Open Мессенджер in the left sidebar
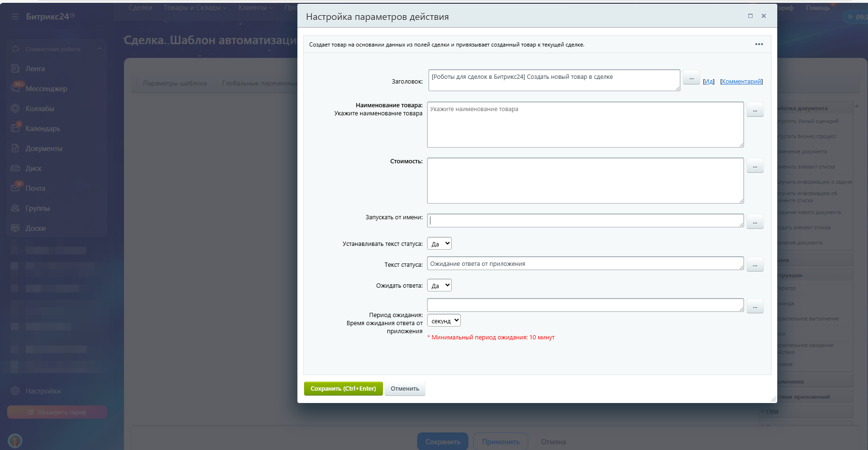This screenshot has width=868, height=450. [x=46, y=89]
